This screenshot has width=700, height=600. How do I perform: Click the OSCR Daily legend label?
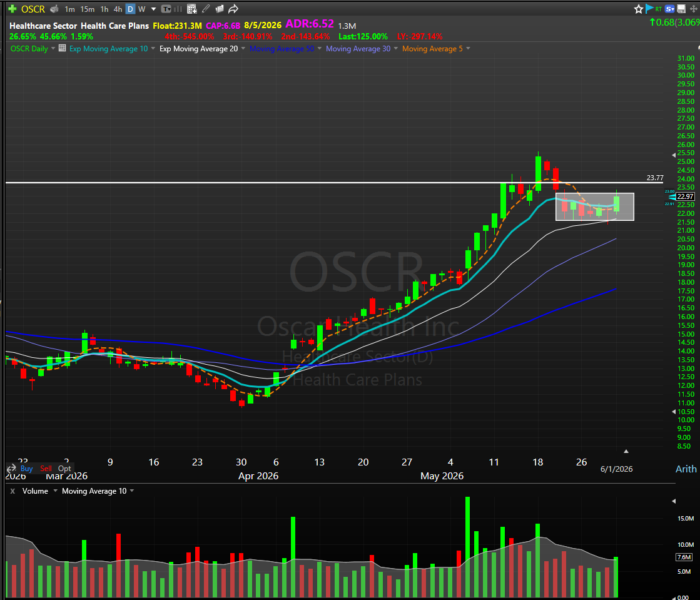(29, 49)
